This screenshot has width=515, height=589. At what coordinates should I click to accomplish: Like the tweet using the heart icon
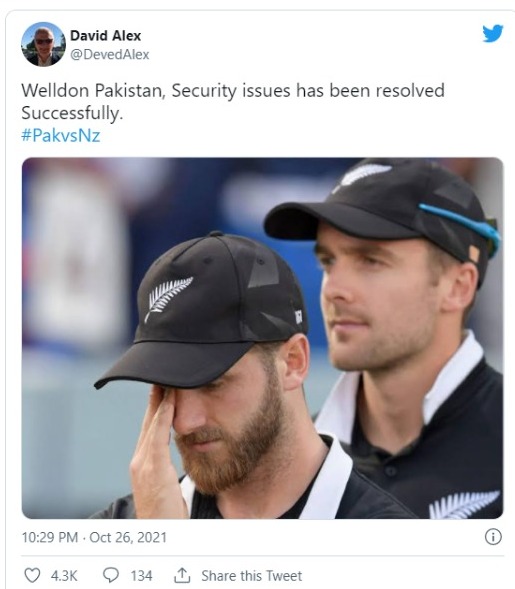coord(32,575)
